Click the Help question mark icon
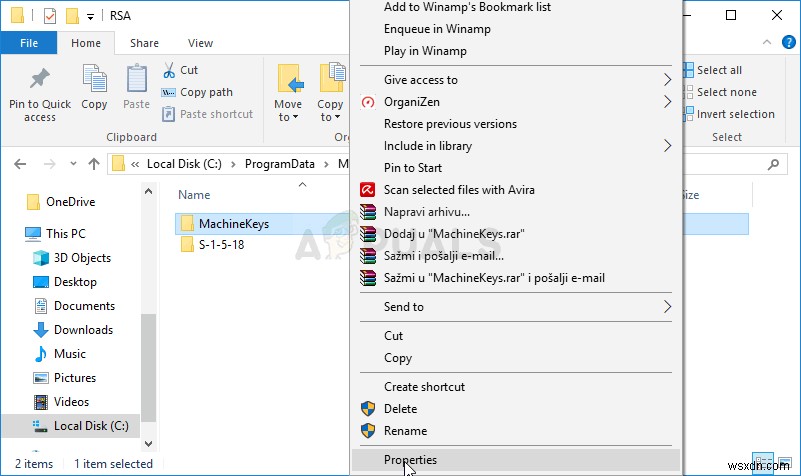Viewport: 801px width, 476px height. click(x=789, y=42)
